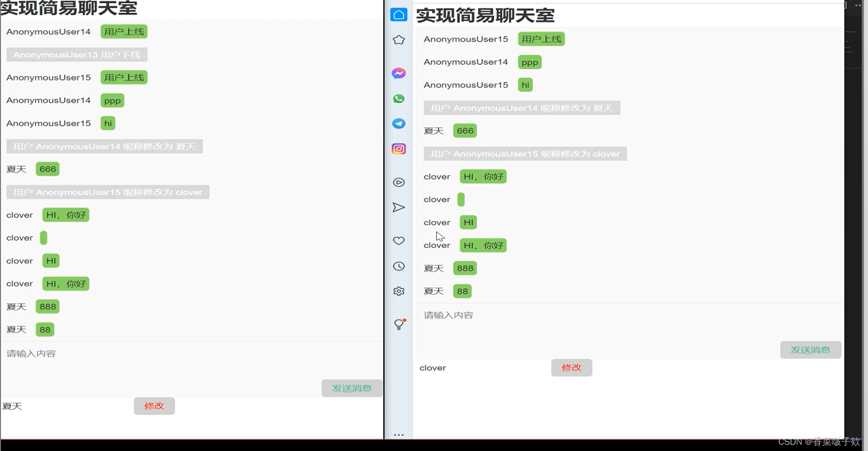Open Messenger from the sidebar
Image resolution: width=868 pixels, height=451 pixels.
[x=399, y=73]
